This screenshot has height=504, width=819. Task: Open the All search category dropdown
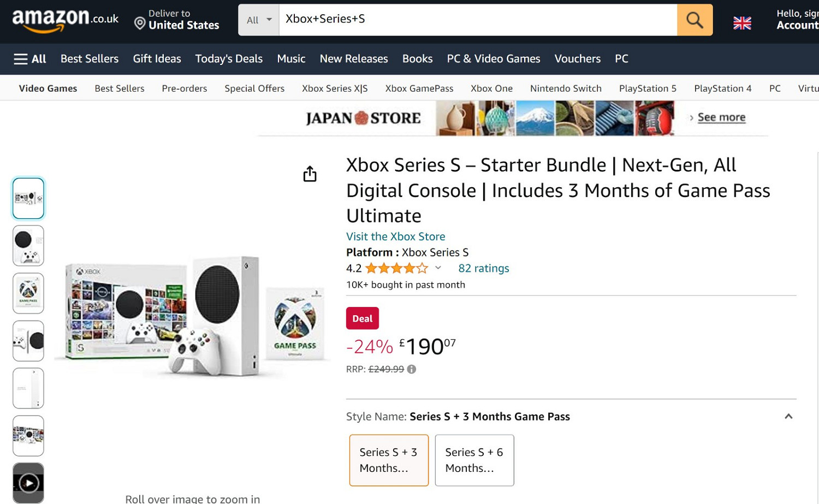pyautogui.click(x=258, y=20)
